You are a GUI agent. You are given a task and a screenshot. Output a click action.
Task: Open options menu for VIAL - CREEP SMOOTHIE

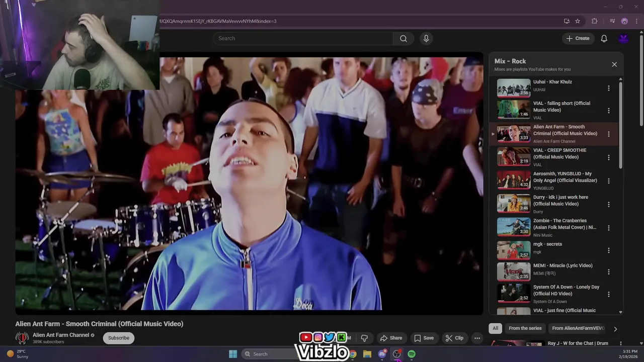pyautogui.click(x=608, y=157)
